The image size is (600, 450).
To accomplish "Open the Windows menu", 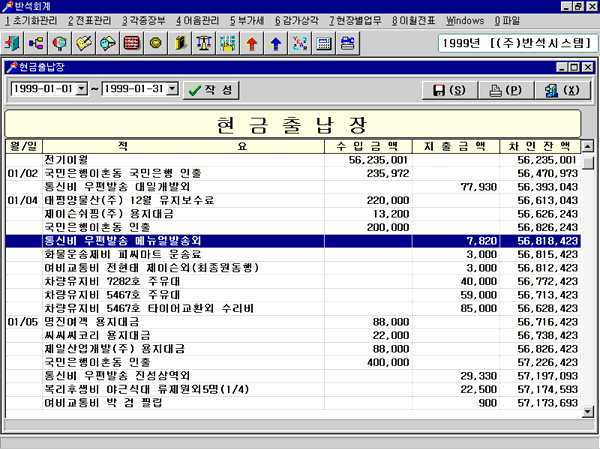I will (465, 21).
